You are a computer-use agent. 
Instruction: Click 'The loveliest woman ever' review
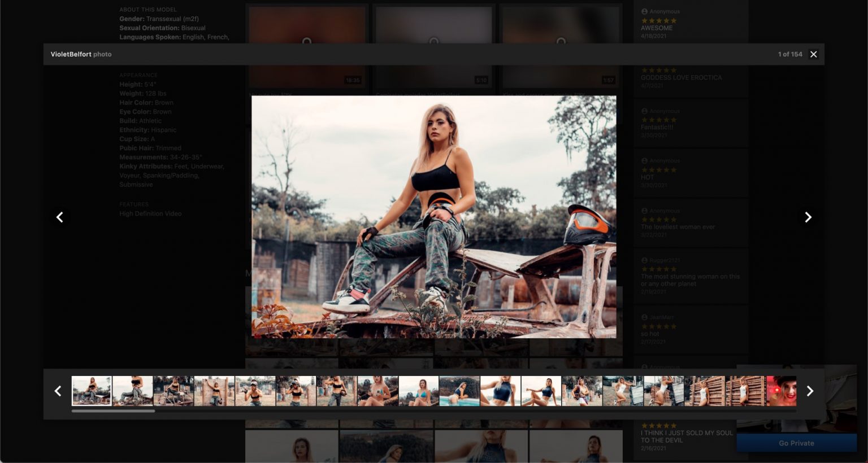(x=678, y=227)
